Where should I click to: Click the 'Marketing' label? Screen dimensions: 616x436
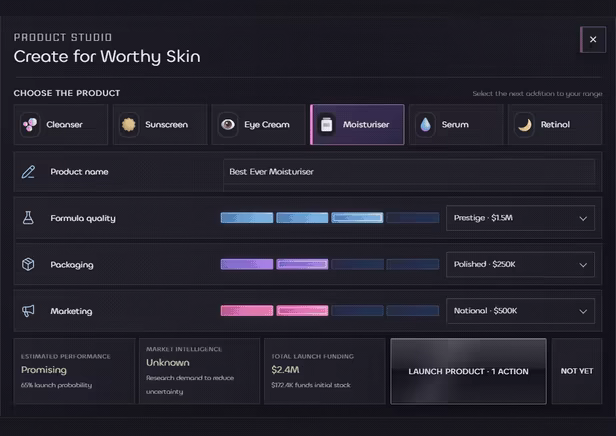[x=71, y=311]
